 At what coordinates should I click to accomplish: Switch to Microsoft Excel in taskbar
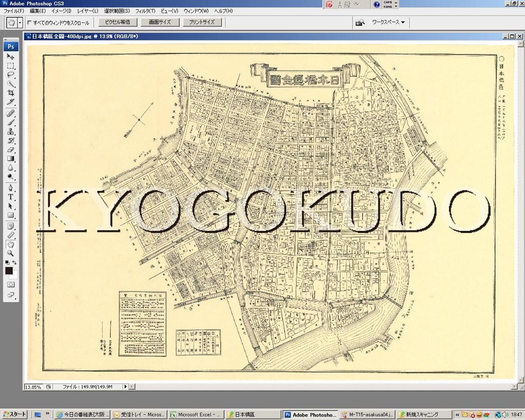click(195, 415)
